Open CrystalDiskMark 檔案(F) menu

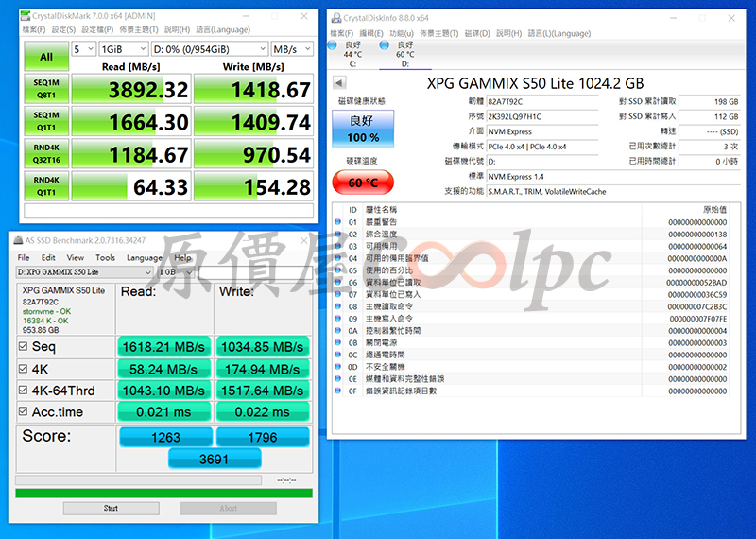pos(34,30)
